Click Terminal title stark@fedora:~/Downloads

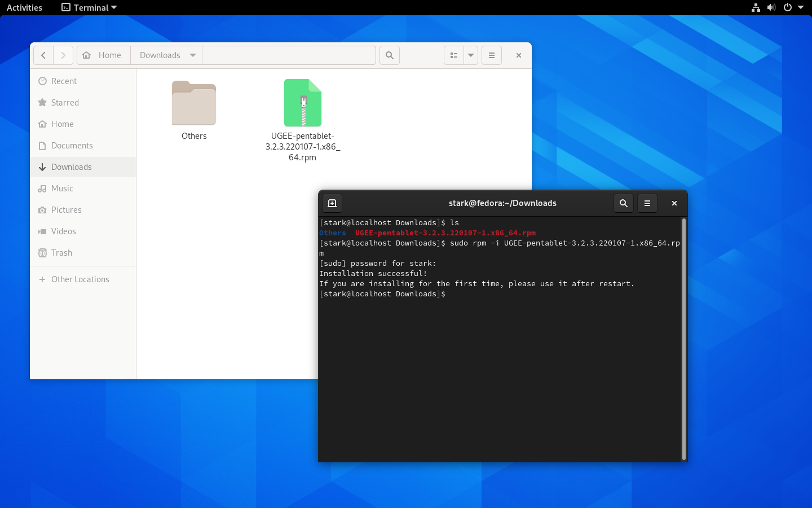point(502,203)
